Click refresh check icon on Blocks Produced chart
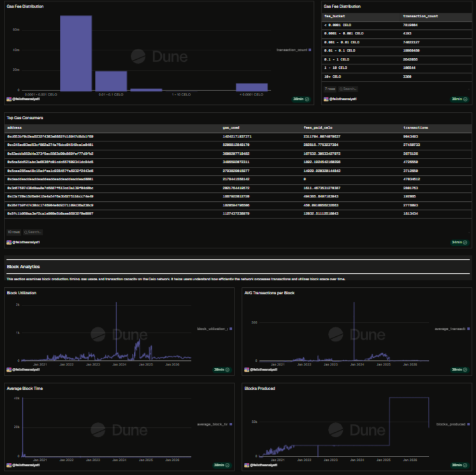This screenshot has width=476, height=475. 465,465
